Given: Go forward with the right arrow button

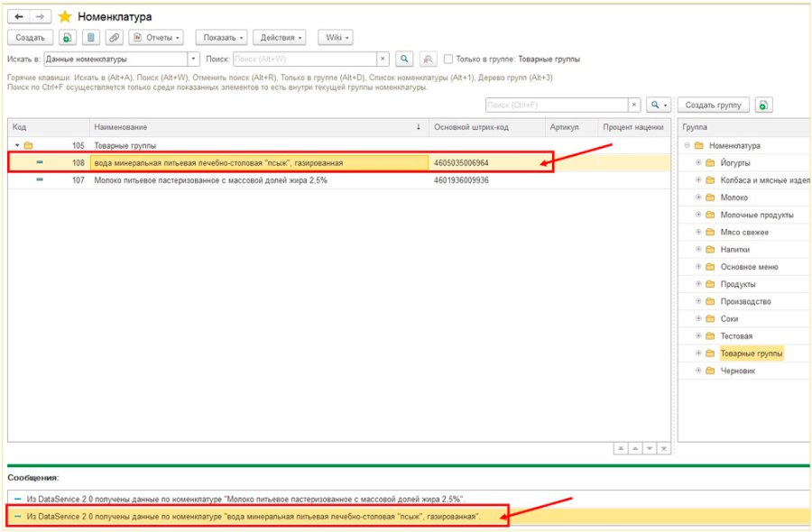Looking at the screenshot, I should pyautogui.click(x=40, y=17).
